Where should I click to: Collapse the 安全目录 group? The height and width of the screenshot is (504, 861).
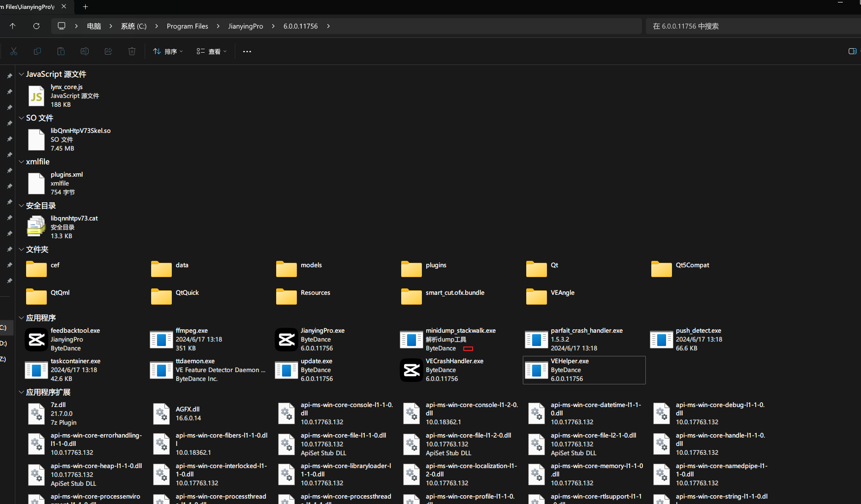(21, 206)
